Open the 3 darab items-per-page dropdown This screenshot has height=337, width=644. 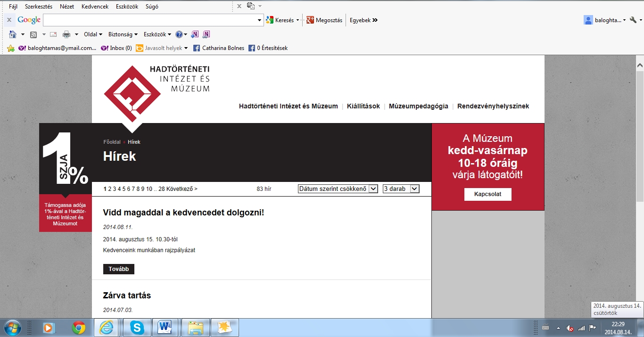[401, 189]
